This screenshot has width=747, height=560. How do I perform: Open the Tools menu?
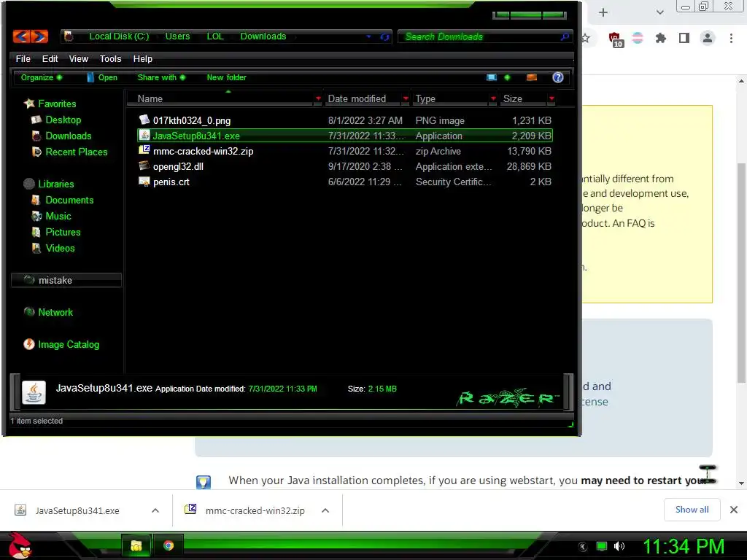pyautogui.click(x=110, y=58)
